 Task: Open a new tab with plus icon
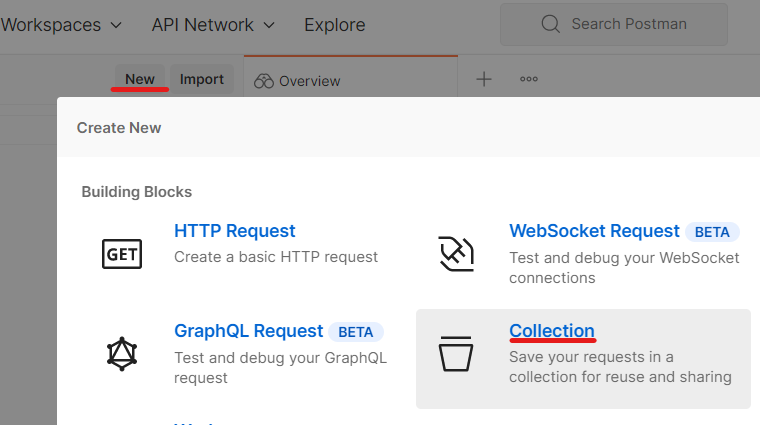tap(484, 79)
